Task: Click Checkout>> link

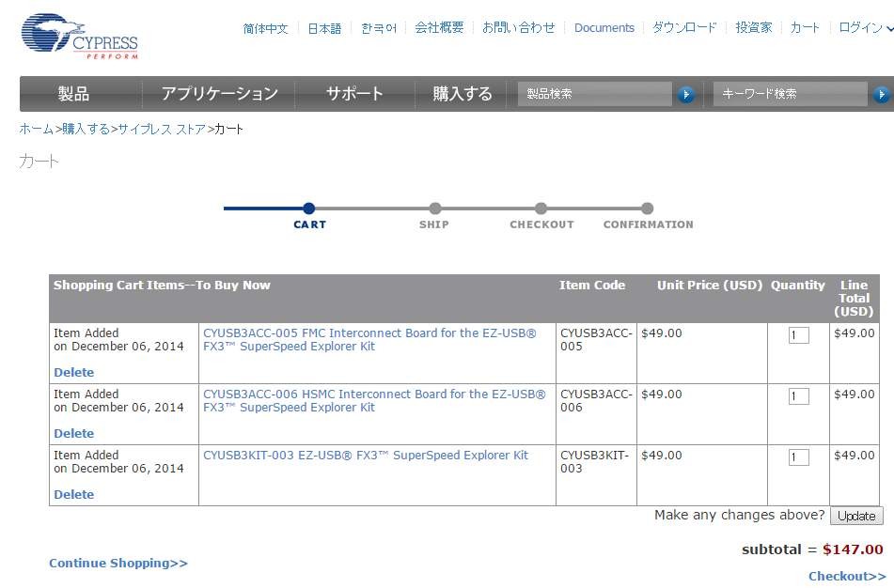Action: [847, 576]
